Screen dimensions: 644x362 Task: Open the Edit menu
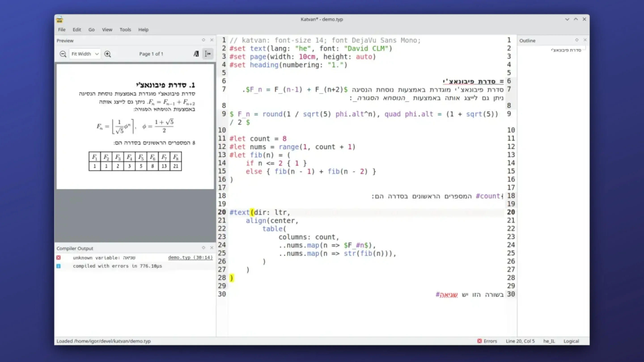[77, 29]
